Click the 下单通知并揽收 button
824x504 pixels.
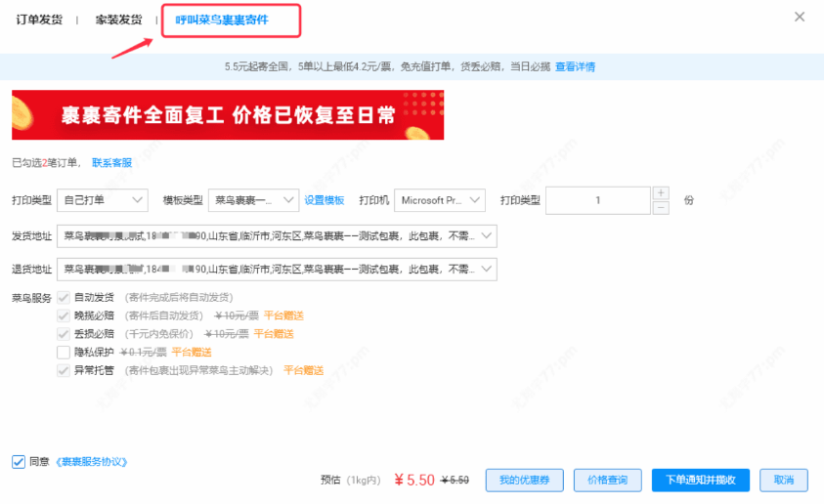(x=701, y=480)
